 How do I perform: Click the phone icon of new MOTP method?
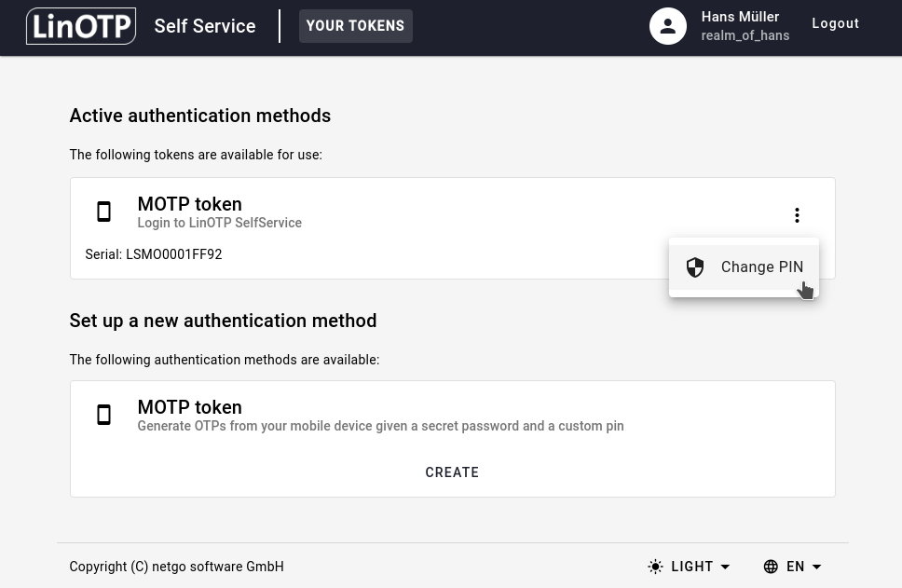tap(104, 416)
